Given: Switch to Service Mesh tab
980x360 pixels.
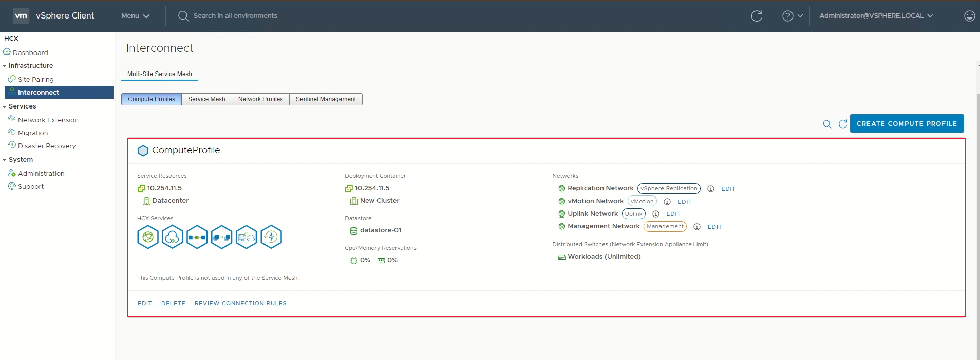Looking at the screenshot, I should (x=206, y=99).
